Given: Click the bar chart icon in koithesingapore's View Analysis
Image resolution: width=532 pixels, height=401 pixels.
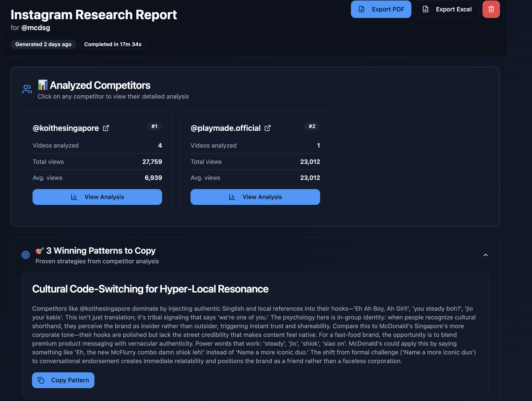Looking at the screenshot, I should [74, 197].
